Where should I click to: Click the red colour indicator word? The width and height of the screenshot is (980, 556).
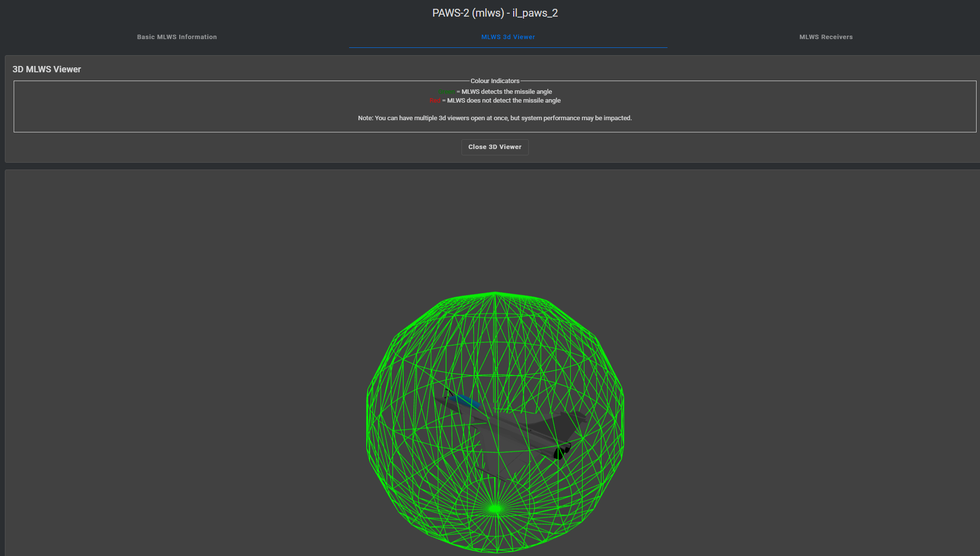click(435, 101)
